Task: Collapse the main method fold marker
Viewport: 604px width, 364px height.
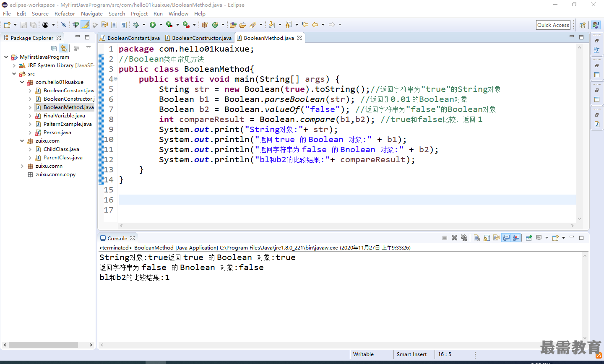Action: [x=115, y=79]
